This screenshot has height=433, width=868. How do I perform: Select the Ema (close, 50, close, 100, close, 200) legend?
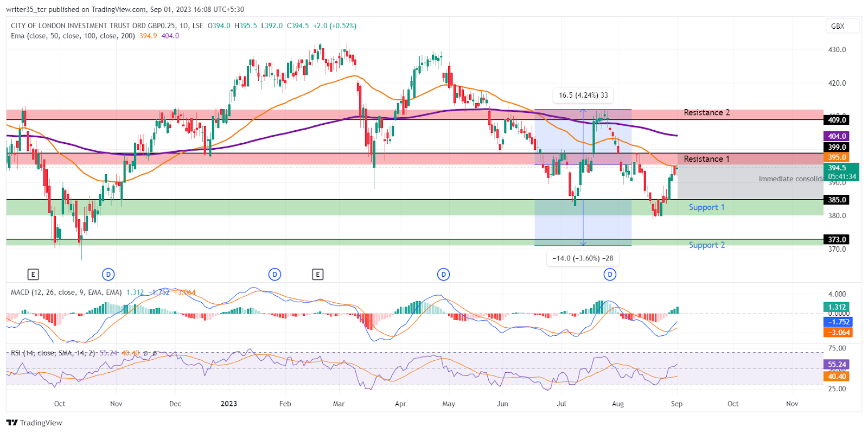point(73,36)
